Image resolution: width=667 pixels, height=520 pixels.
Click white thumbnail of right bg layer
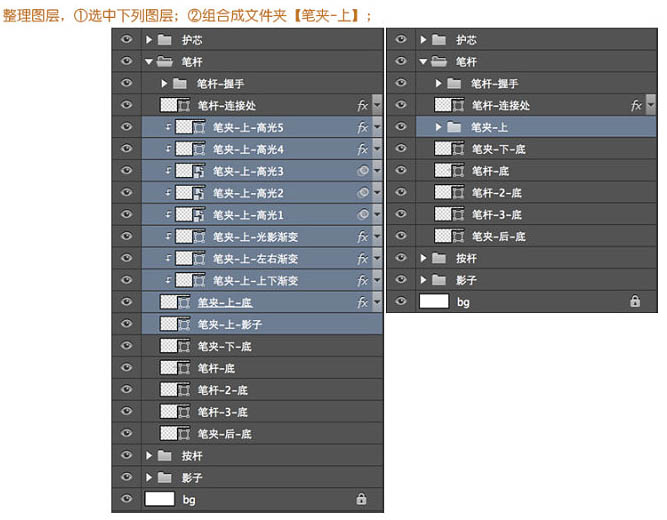tap(434, 301)
